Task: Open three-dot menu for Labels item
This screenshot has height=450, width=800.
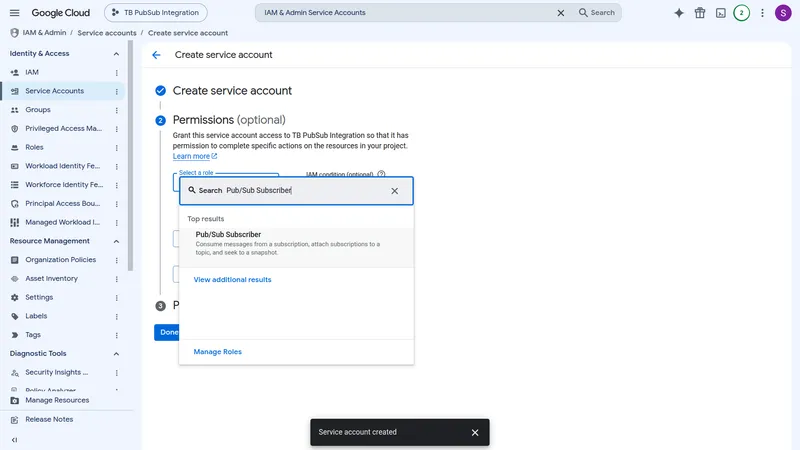Action: [x=116, y=317]
